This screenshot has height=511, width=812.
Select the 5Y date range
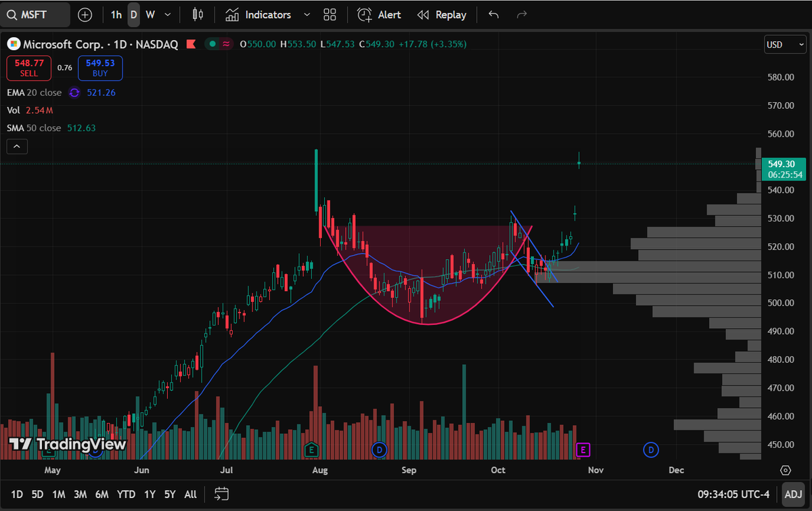170,495
